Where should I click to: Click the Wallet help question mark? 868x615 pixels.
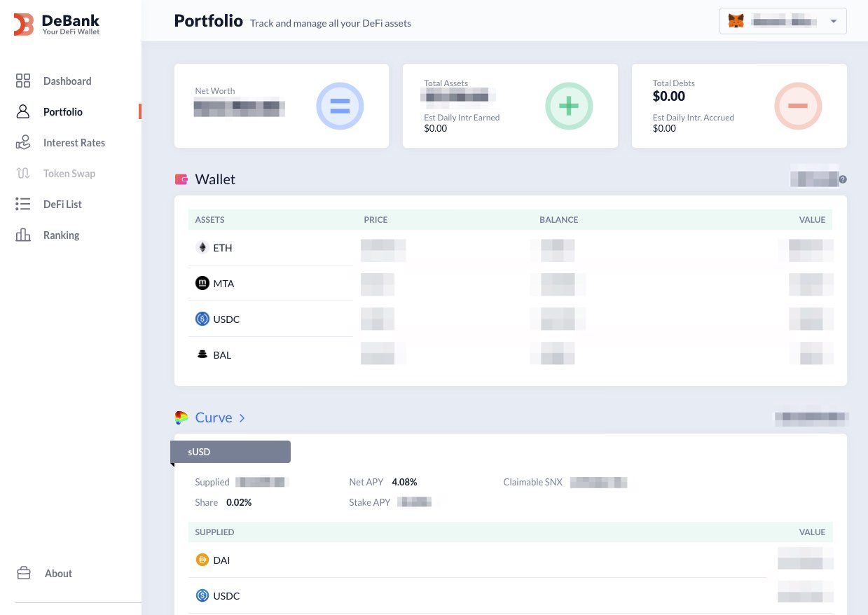pyautogui.click(x=843, y=179)
